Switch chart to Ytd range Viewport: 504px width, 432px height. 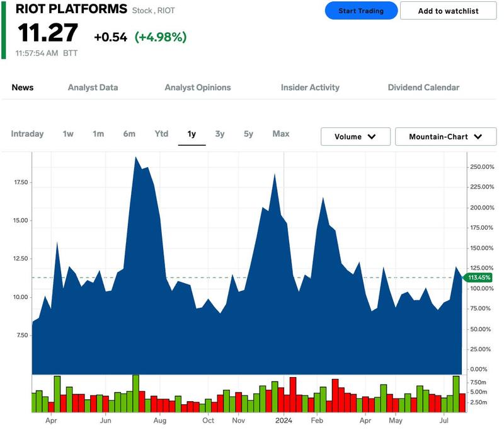[x=161, y=134]
